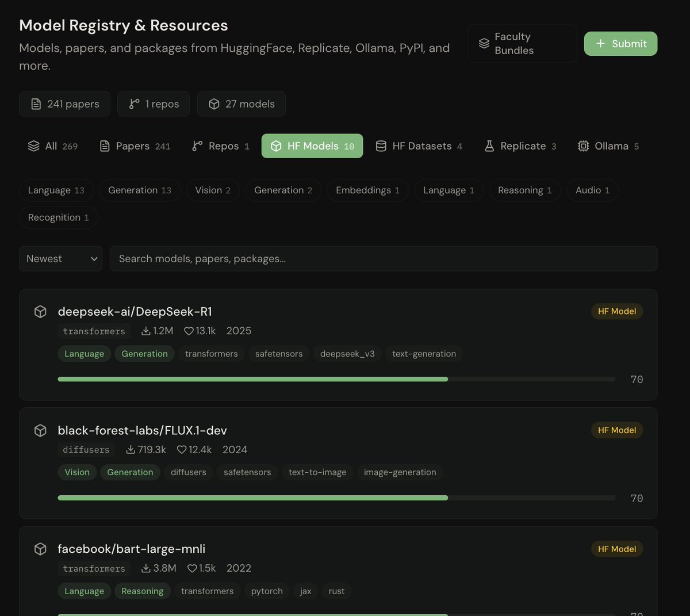Switch to the All tab
The image size is (690, 616).
click(x=53, y=146)
